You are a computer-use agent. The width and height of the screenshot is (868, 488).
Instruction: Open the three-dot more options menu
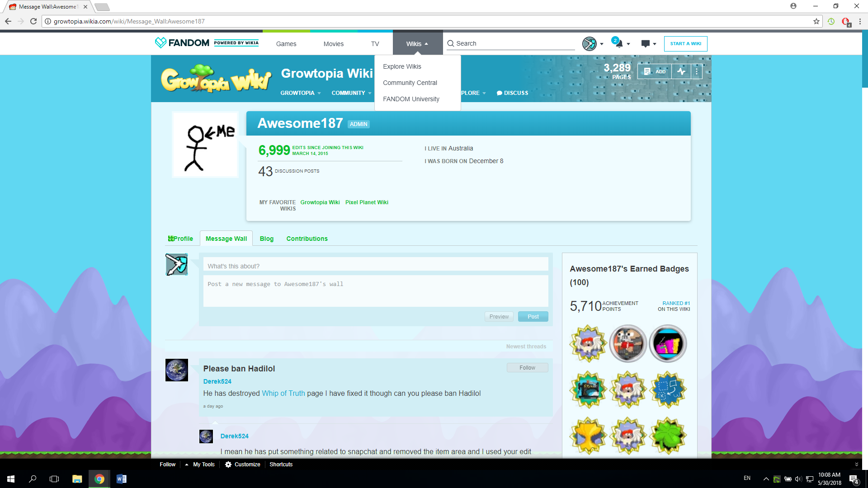[x=697, y=71]
